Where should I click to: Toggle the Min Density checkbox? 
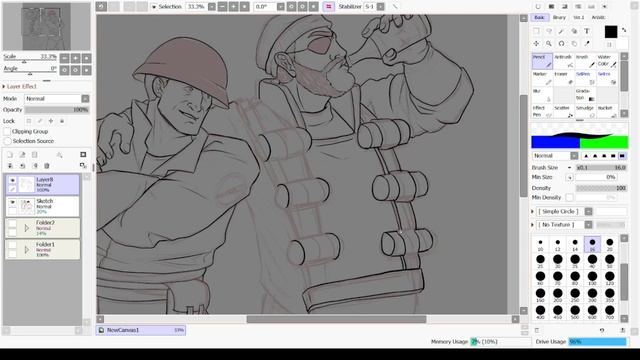[x=569, y=198]
